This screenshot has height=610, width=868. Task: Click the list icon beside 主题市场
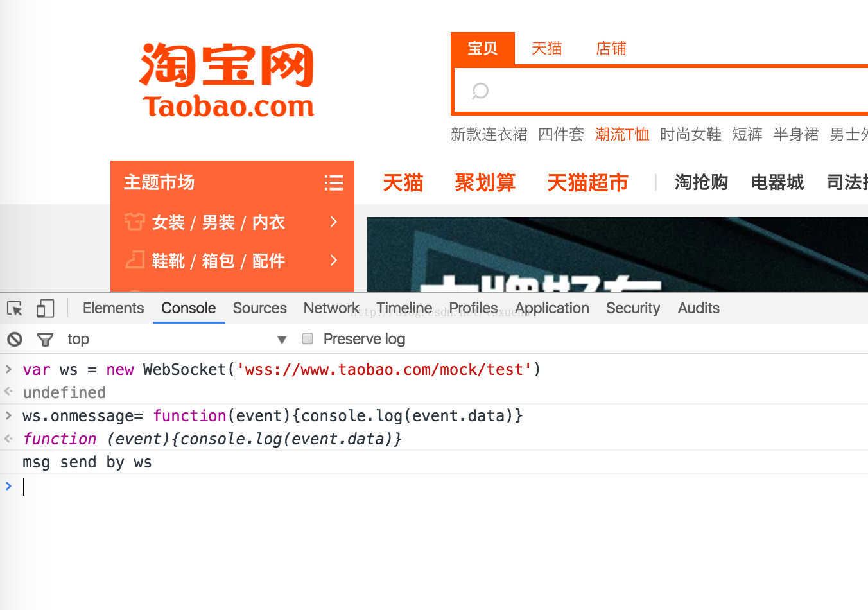click(333, 183)
